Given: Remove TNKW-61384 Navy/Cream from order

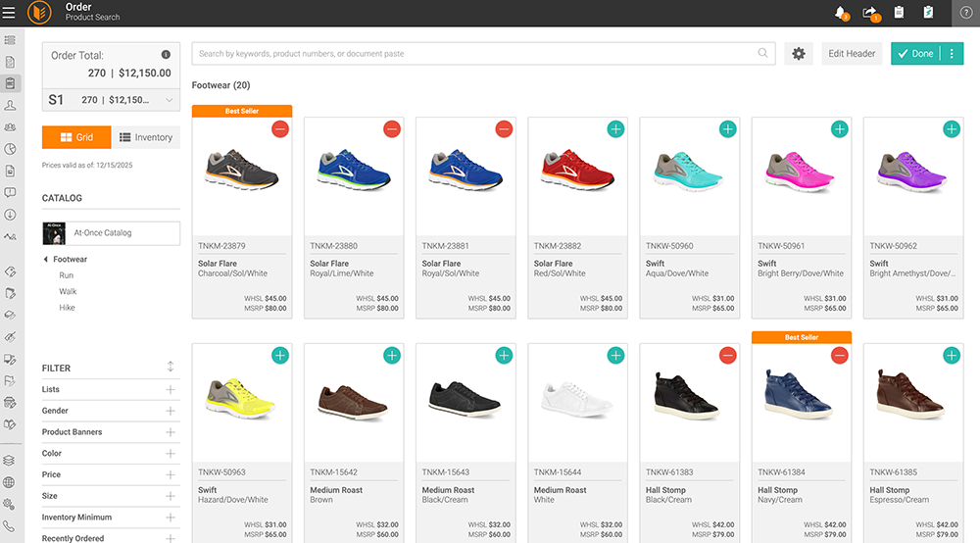Looking at the screenshot, I should coord(840,356).
